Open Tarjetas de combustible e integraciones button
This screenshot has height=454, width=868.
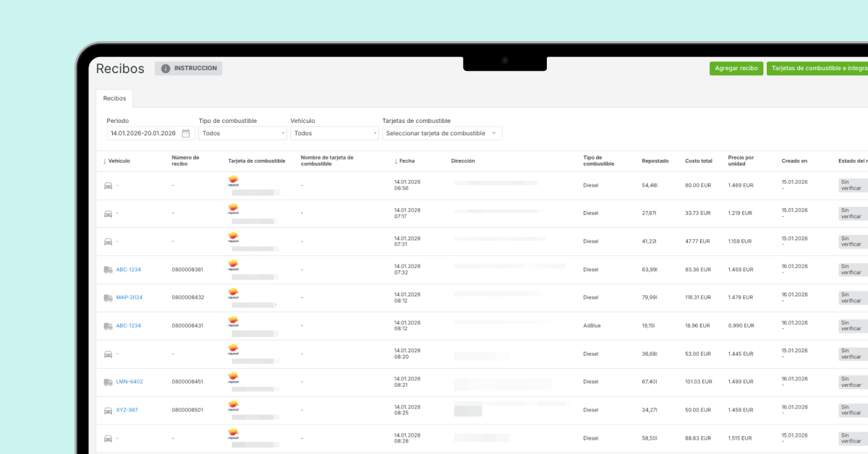pos(817,69)
